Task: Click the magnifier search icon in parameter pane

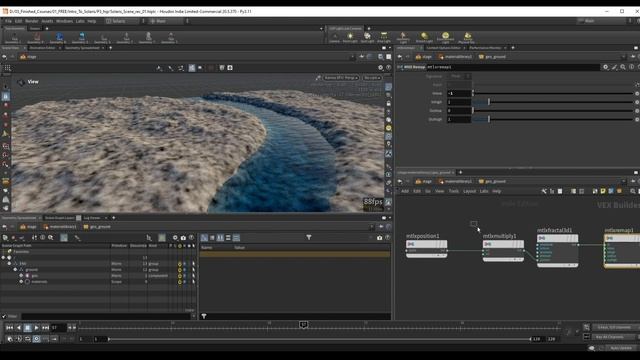Action: (623, 67)
